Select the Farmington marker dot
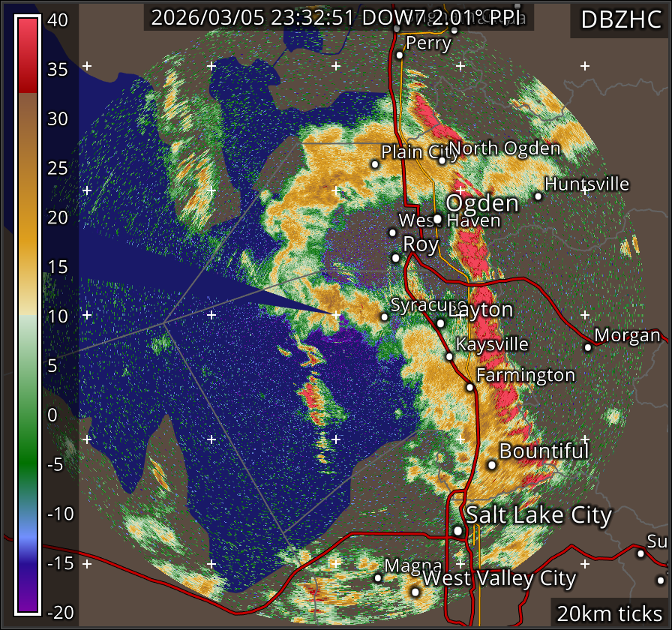The height and width of the screenshot is (630, 672). [x=469, y=388]
